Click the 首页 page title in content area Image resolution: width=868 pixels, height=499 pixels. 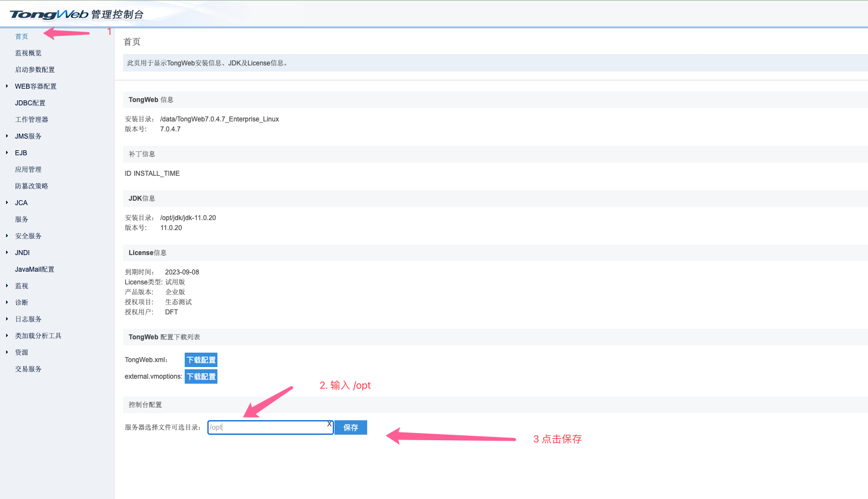(x=132, y=42)
